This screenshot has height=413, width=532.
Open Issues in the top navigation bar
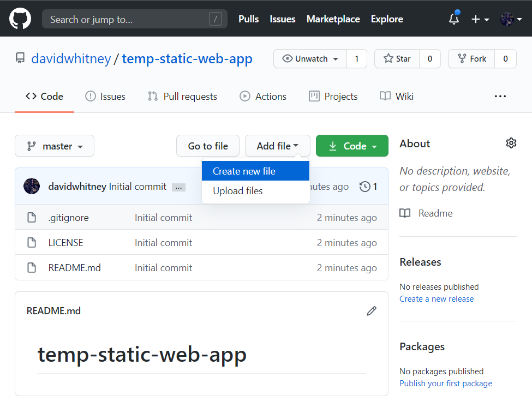click(x=282, y=19)
